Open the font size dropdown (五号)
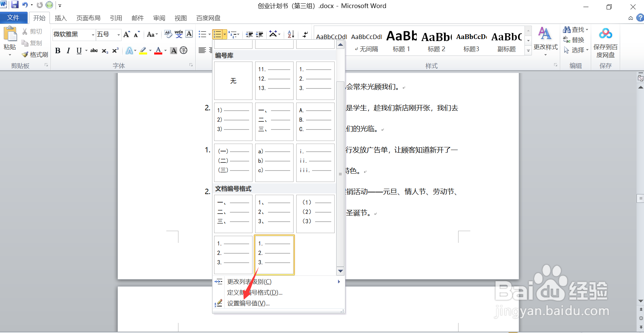The image size is (644, 333). [118, 35]
